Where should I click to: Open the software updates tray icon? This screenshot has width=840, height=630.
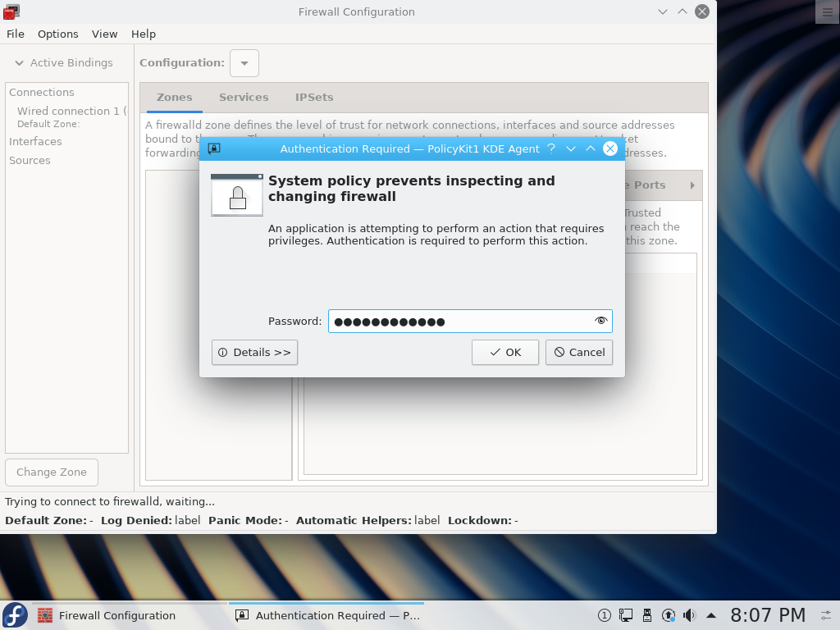[x=668, y=615]
